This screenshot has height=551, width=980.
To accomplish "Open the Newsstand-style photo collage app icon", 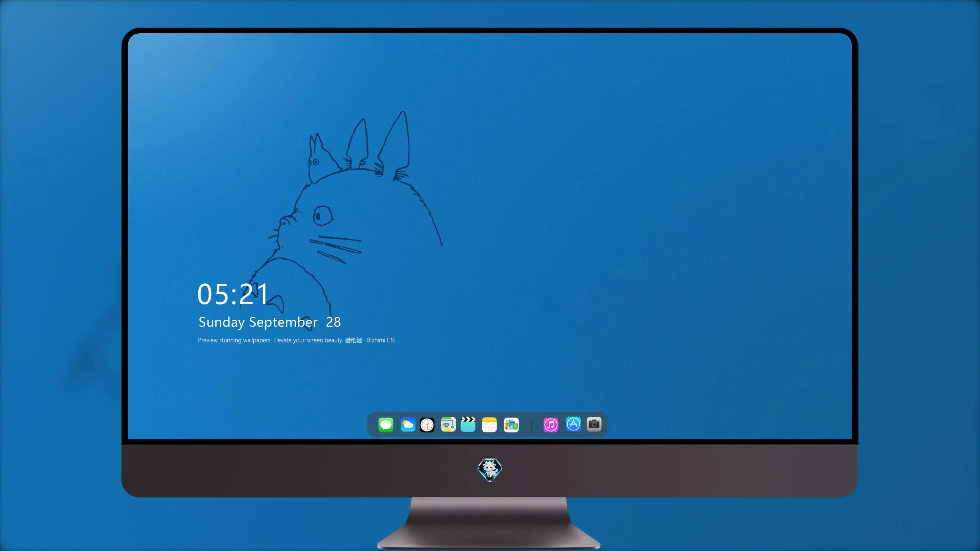I will pyautogui.click(x=511, y=424).
